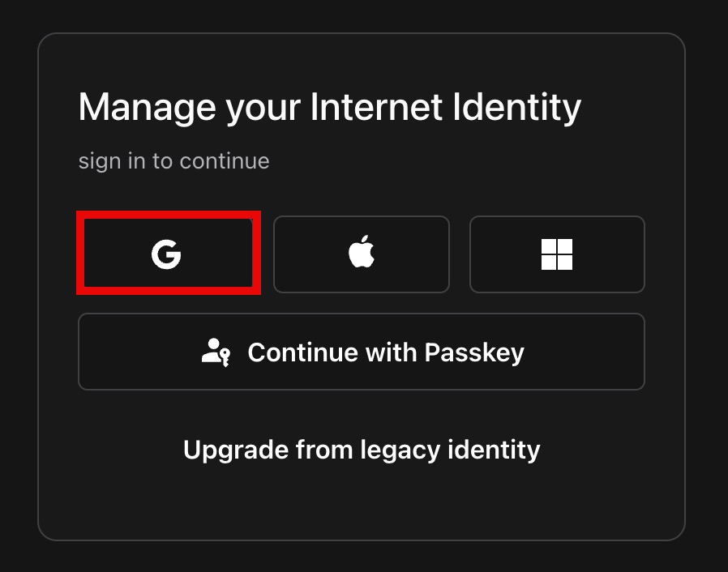Select the middle Apple provider button
728x572 pixels.
pos(362,254)
